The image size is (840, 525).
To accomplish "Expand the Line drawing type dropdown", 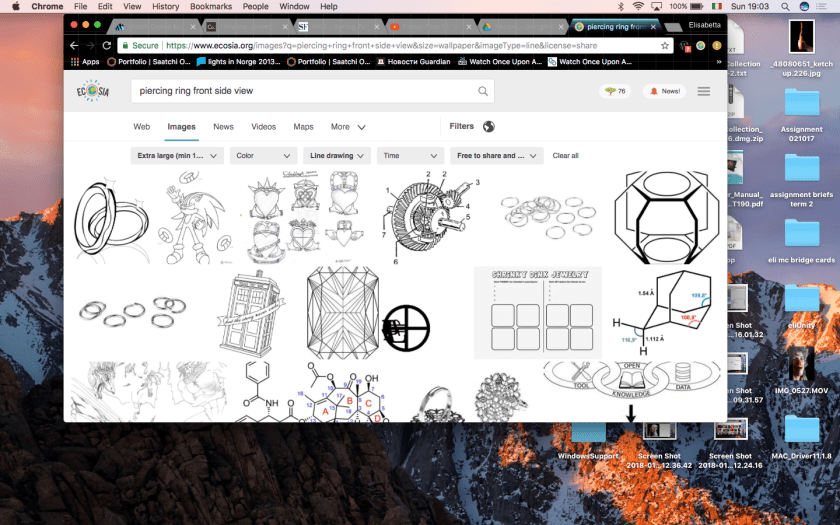I will (337, 156).
